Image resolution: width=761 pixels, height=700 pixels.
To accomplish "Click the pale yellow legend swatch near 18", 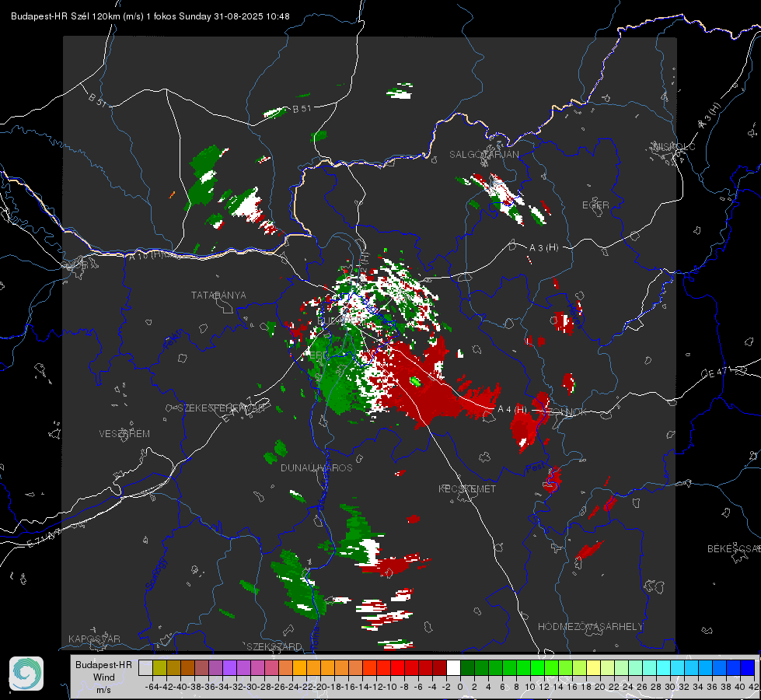I will click(x=594, y=667).
